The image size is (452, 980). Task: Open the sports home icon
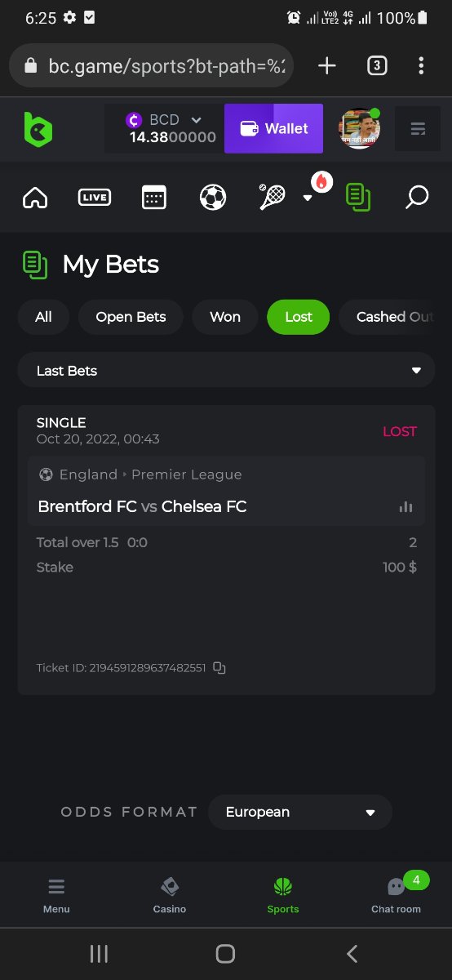(35, 197)
